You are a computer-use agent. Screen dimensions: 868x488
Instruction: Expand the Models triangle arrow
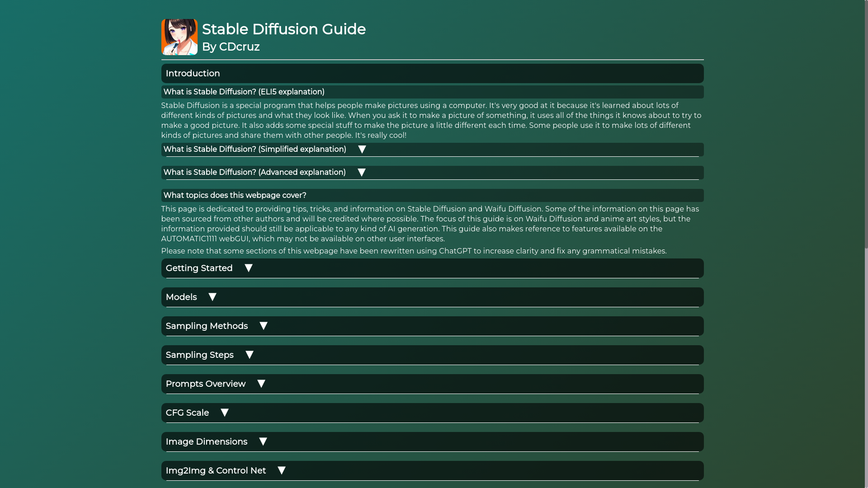(x=212, y=297)
